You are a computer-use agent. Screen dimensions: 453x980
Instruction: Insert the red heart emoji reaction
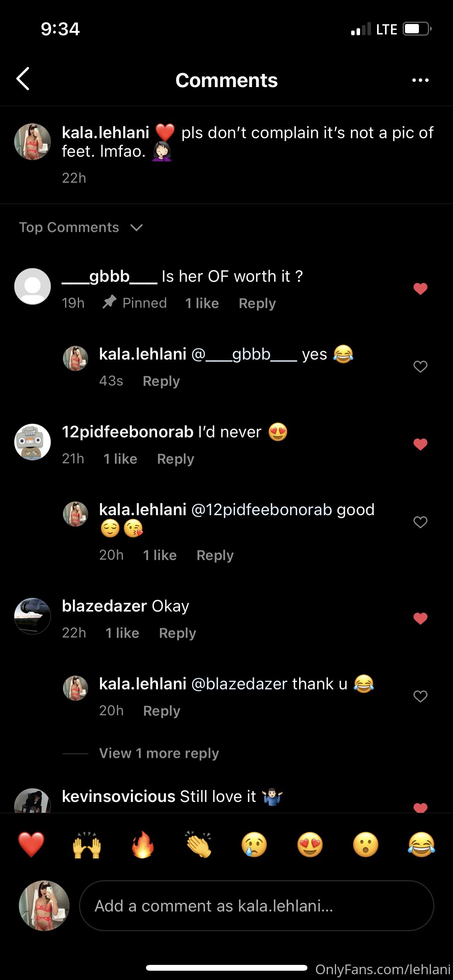[31, 845]
